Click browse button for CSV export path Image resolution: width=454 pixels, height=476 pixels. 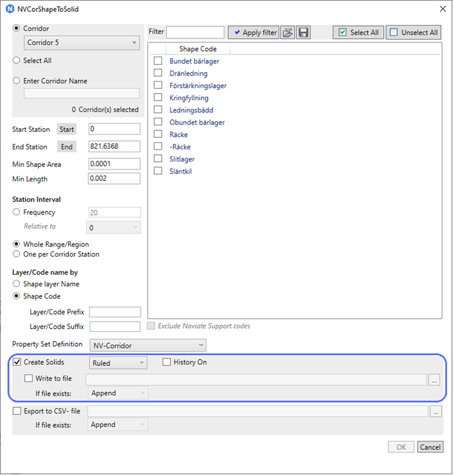(435, 412)
